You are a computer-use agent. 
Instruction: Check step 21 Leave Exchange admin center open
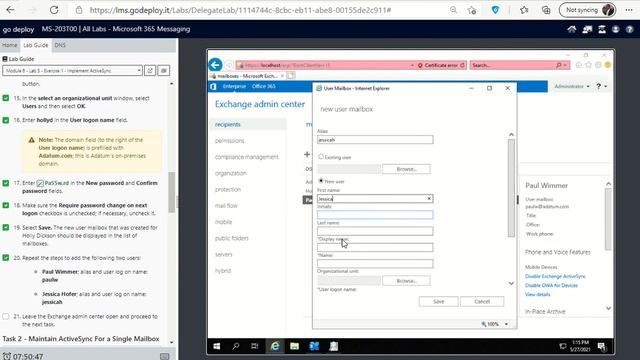(x=6, y=316)
